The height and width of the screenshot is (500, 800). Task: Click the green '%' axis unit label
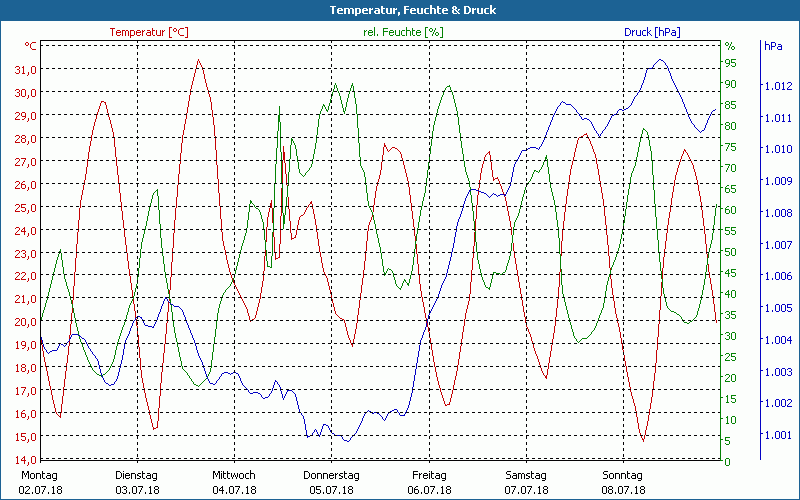click(730, 46)
